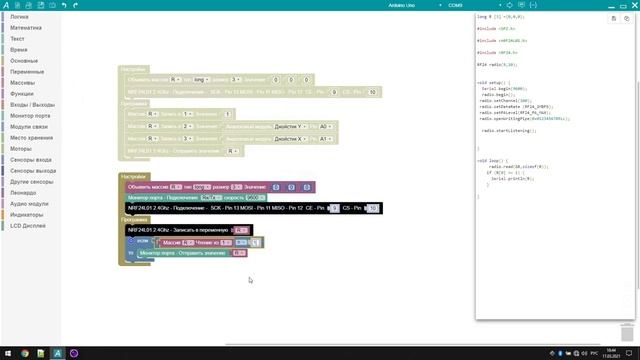
Task: Open the "Моторы" category
Action: (x=21, y=149)
